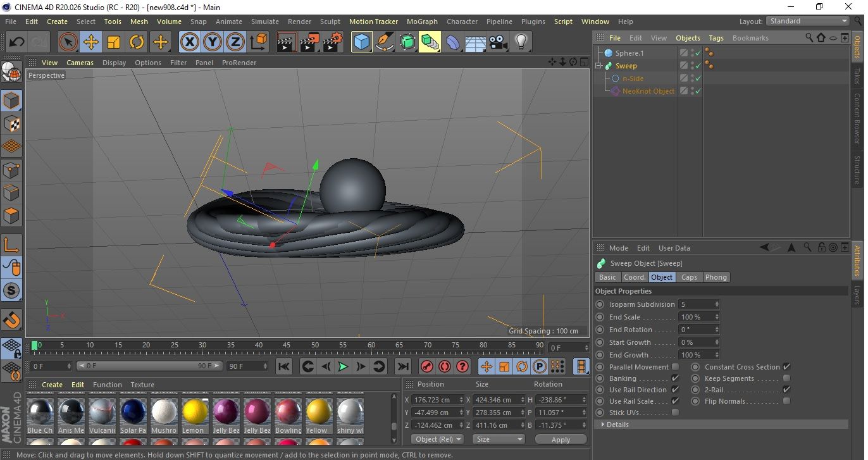Click Isoparm Subdivision stepper arrows

(717, 304)
